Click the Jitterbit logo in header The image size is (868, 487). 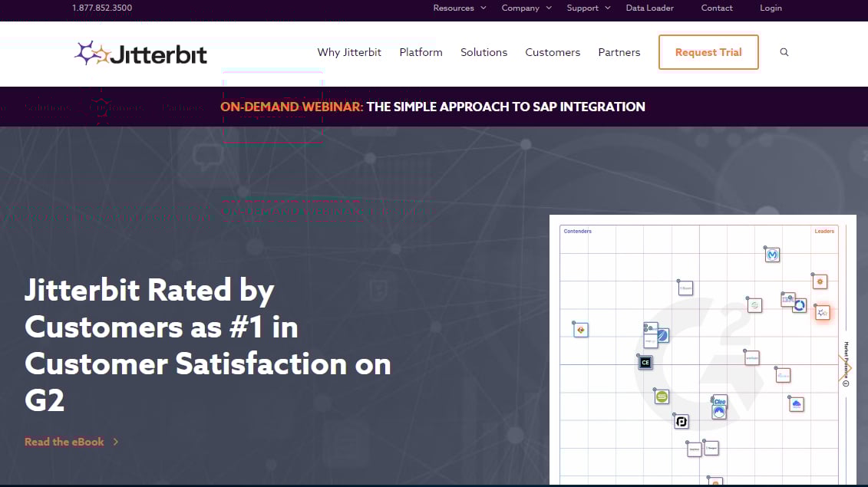click(140, 53)
